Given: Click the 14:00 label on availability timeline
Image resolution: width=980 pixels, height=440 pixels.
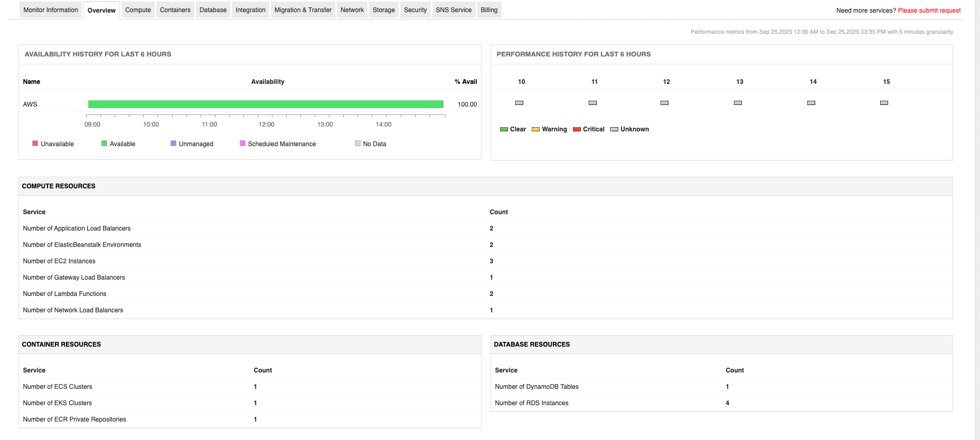Looking at the screenshot, I should 384,125.
